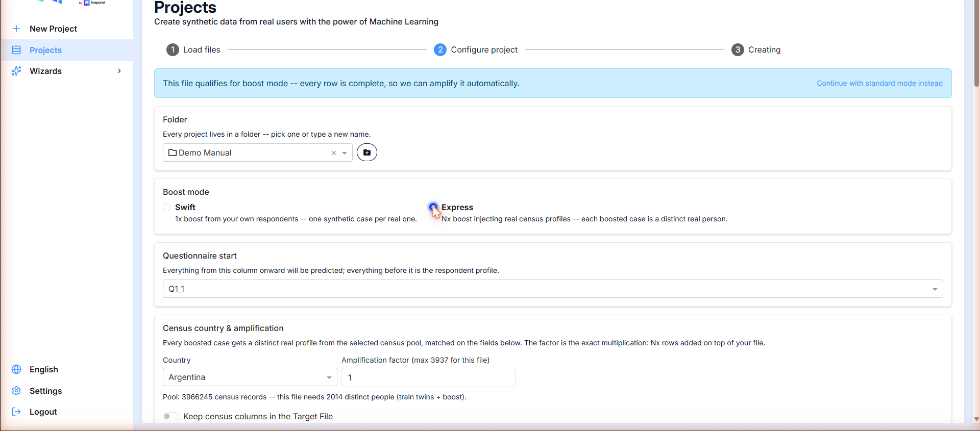Image resolution: width=980 pixels, height=431 pixels.
Task: Open the Wizards sidebar item
Action: click(x=67, y=71)
